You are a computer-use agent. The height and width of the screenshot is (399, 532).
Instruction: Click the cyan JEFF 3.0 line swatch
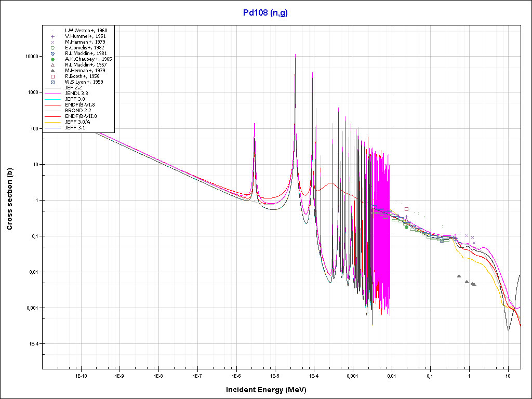(53, 99)
